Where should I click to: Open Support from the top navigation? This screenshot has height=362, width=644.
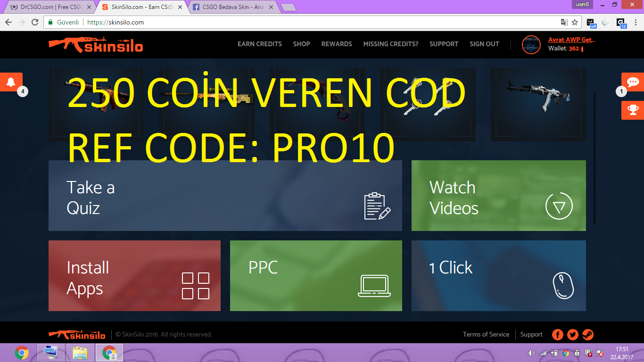pyautogui.click(x=444, y=44)
